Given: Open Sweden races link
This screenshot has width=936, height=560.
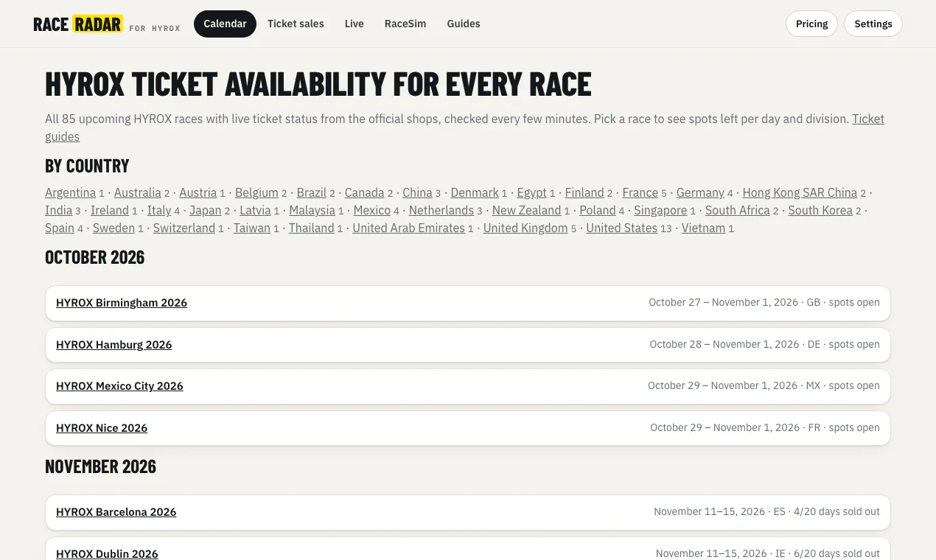Looking at the screenshot, I should 113,228.
